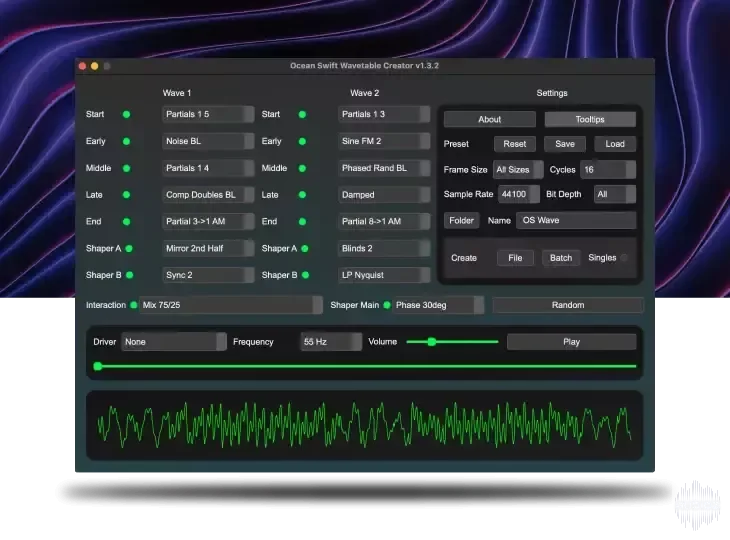
Task: Choose output Folder
Action: 461,221
